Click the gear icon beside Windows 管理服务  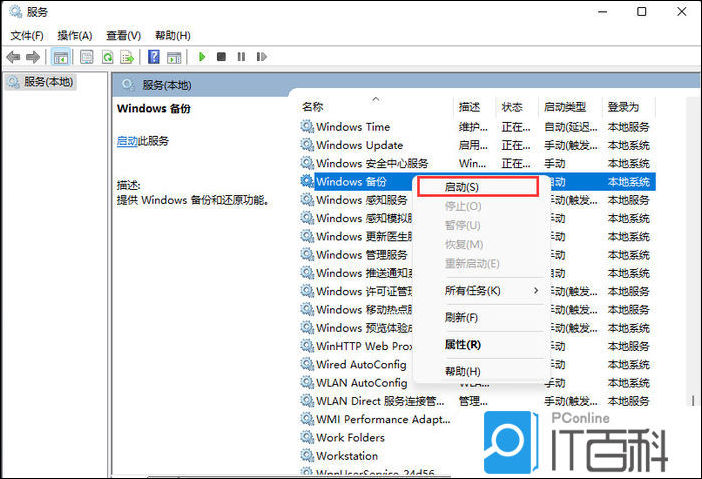pyautogui.click(x=307, y=255)
